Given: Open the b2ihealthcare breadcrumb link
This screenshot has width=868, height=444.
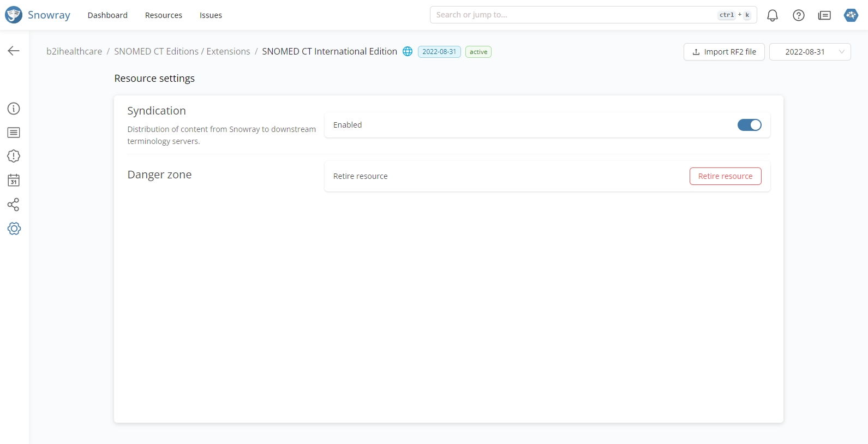Looking at the screenshot, I should pos(74,51).
